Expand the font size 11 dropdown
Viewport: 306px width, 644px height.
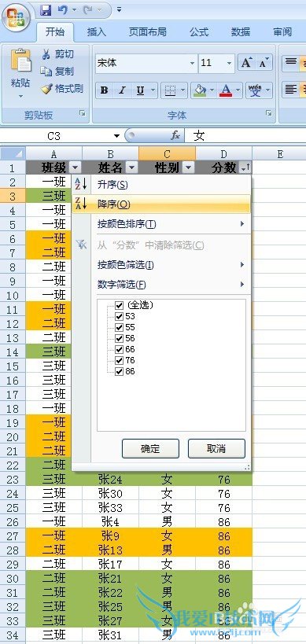click(x=229, y=64)
